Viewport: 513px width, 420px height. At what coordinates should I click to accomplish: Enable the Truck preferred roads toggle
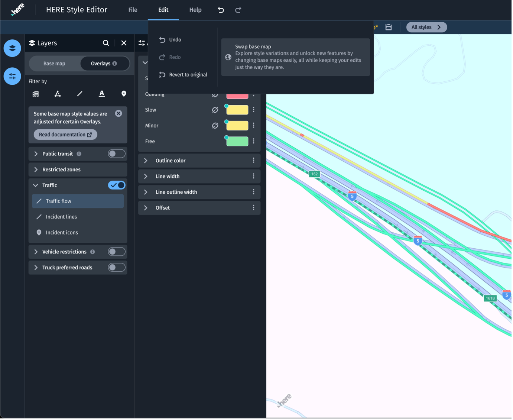point(117,268)
